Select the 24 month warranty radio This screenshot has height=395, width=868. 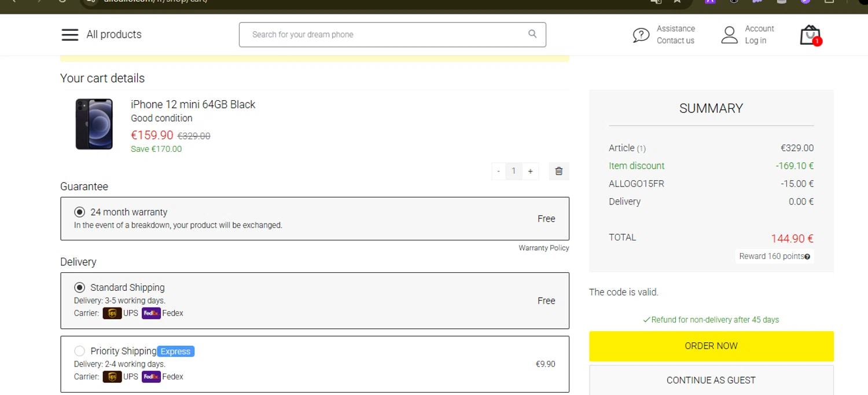tap(79, 212)
